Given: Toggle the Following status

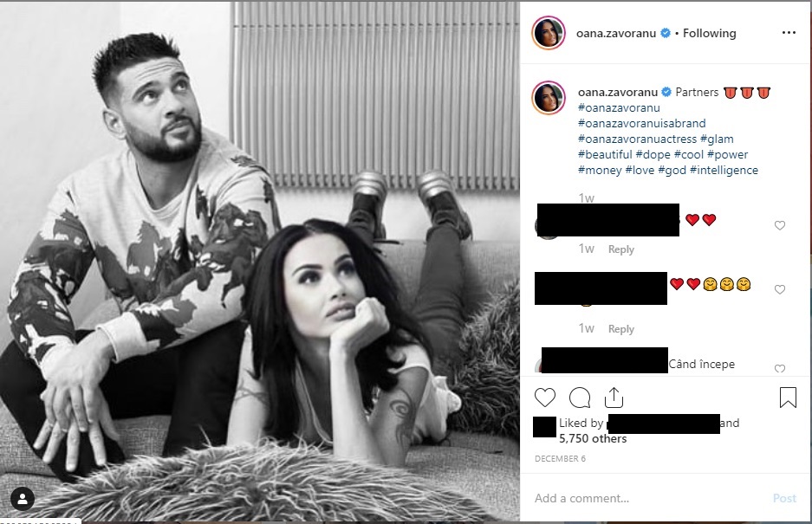Looking at the screenshot, I should tap(709, 33).
